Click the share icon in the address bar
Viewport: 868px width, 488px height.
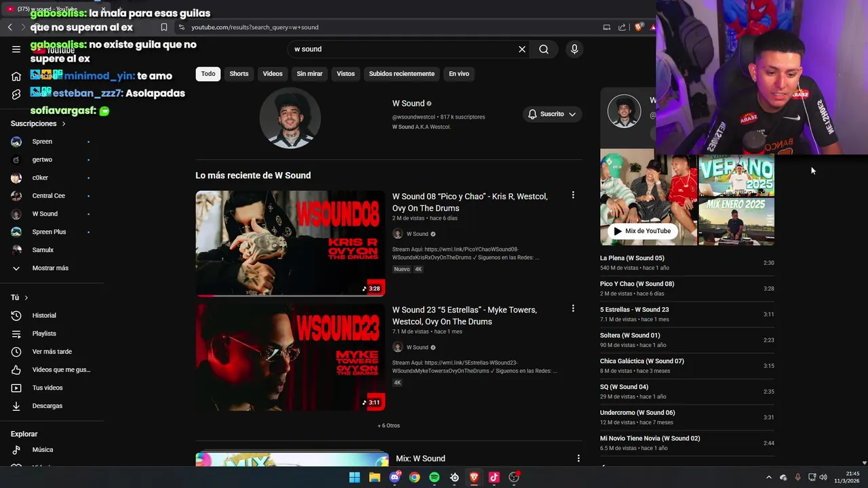623,27
